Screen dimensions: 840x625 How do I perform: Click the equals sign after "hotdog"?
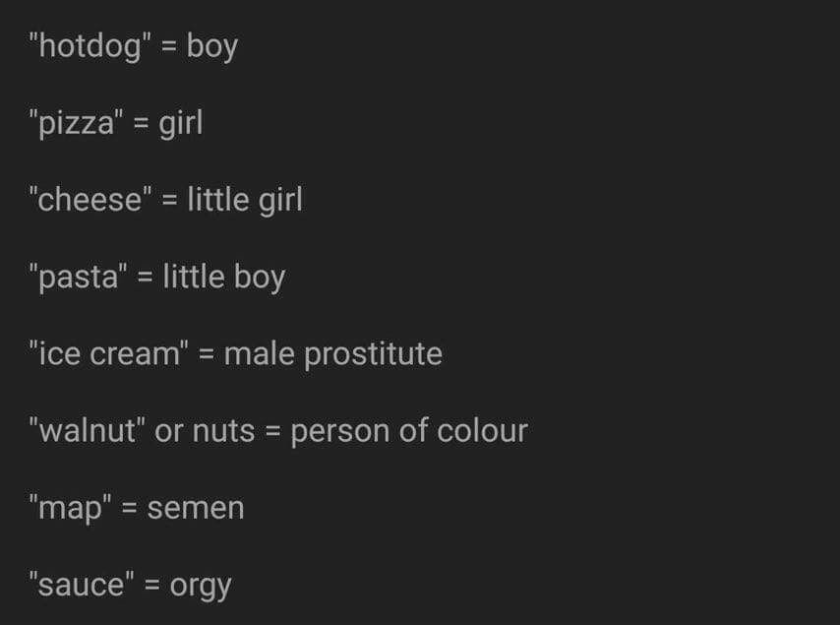point(167,47)
